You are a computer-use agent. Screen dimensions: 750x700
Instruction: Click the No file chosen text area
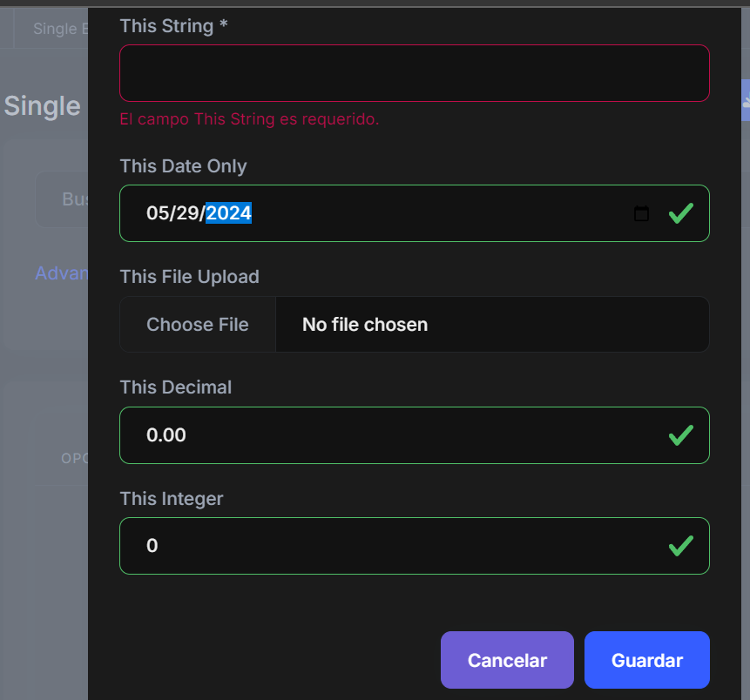[x=365, y=325]
